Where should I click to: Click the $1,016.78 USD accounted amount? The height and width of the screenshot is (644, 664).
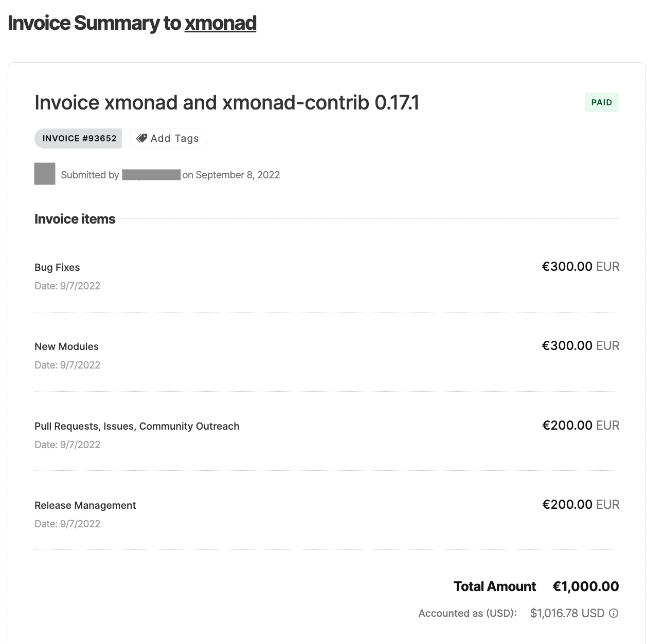click(567, 613)
